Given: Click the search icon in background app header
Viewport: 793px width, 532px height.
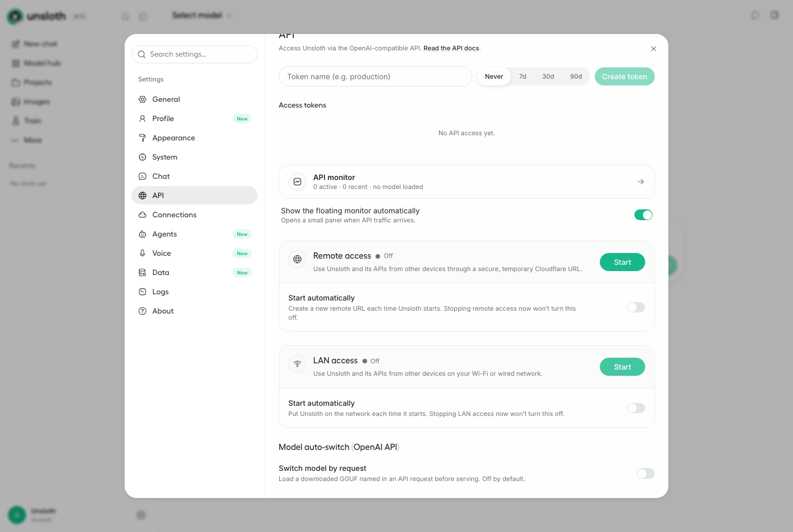Looking at the screenshot, I should point(126,16).
